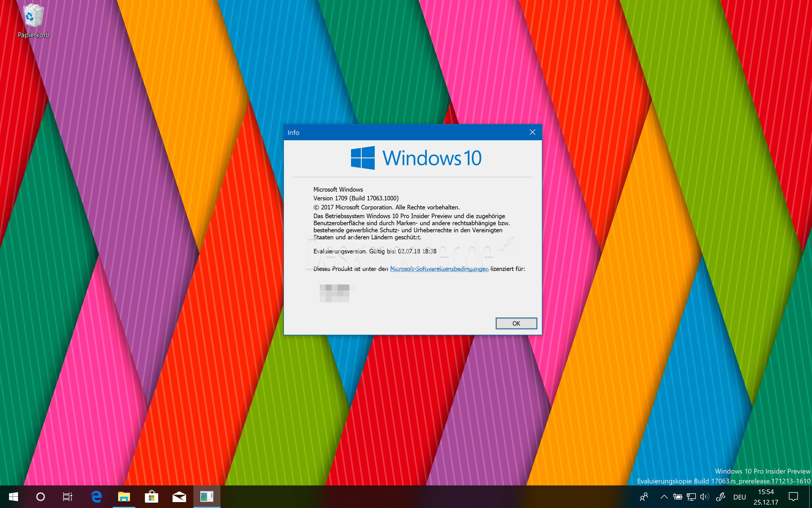Click the battery status tray icon
The width and height of the screenshot is (812, 508).
[678, 497]
